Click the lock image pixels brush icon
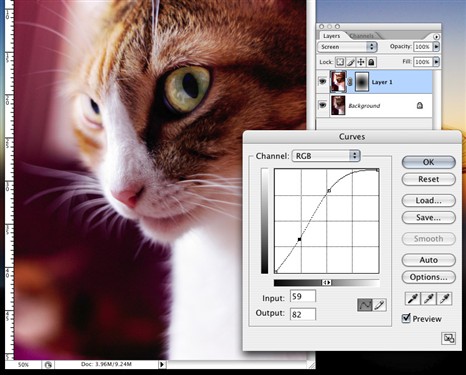Screen dimensions: 466x375 (x=351, y=62)
